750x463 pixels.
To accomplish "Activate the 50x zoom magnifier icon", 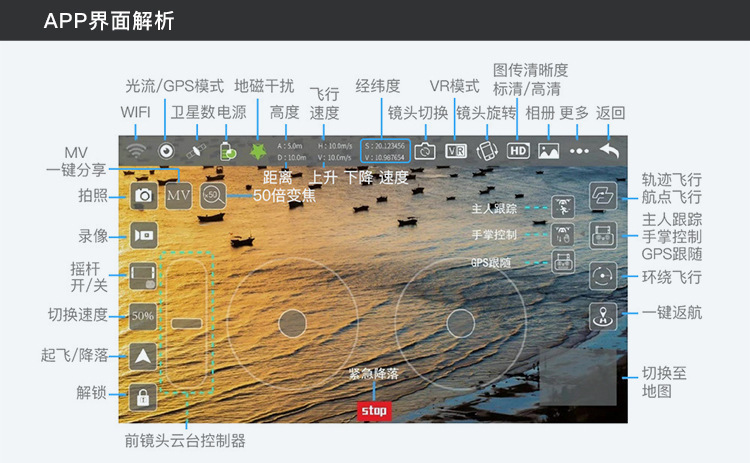I will (213, 196).
